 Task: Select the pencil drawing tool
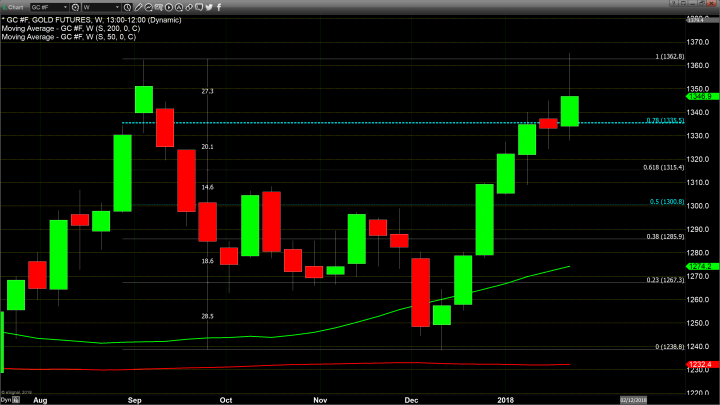tap(139, 7)
